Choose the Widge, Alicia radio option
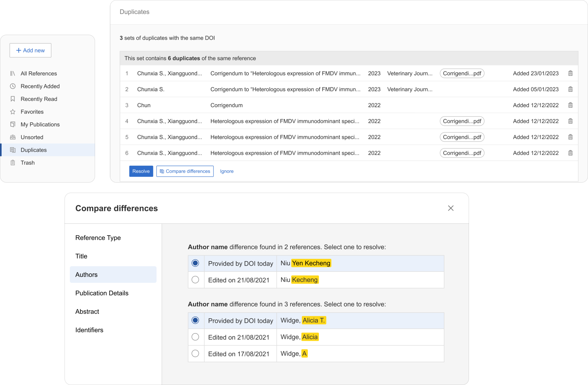Image resolution: width=588 pixels, height=385 pixels. click(195, 337)
